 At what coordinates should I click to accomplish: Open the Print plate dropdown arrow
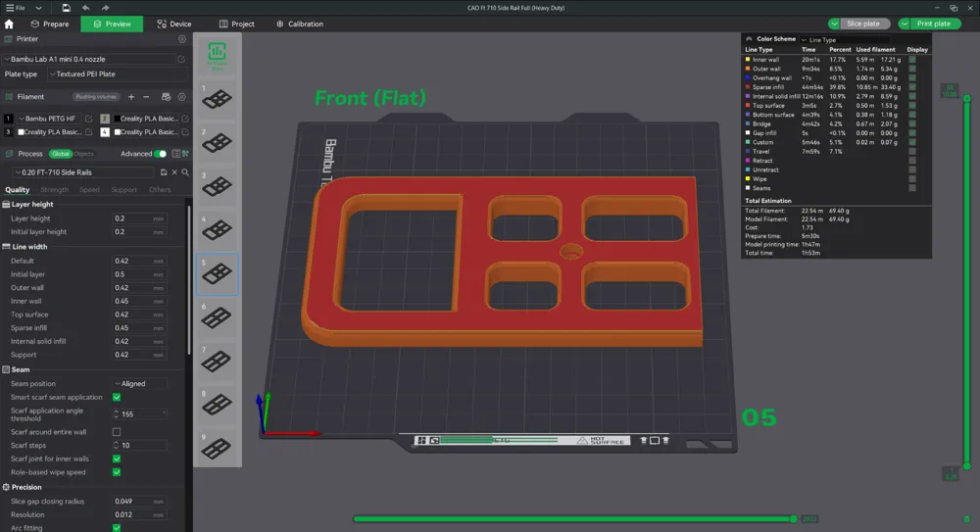pyautogui.click(x=904, y=24)
